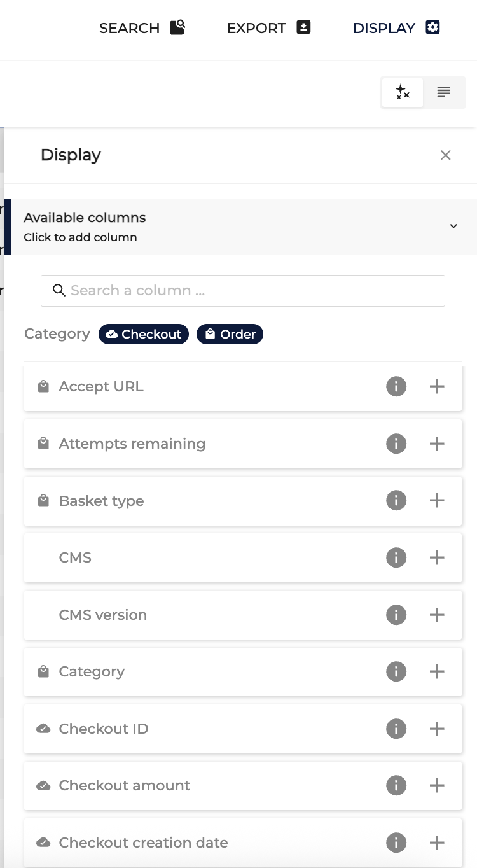
Task: Open info icon for CMS version
Action: (396, 615)
